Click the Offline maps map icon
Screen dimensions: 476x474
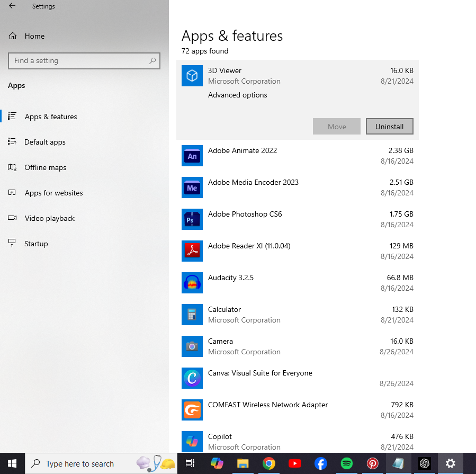click(x=12, y=167)
